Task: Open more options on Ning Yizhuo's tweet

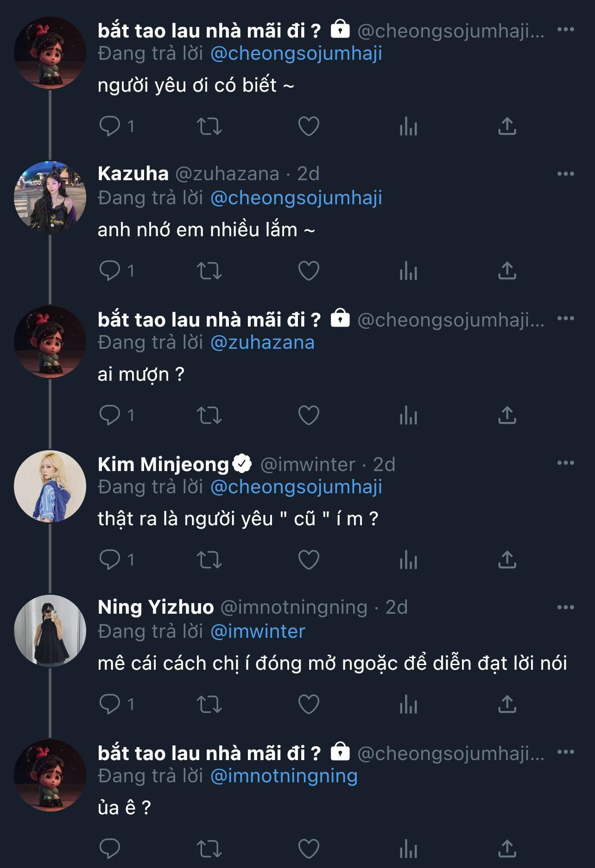Action: 565,608
